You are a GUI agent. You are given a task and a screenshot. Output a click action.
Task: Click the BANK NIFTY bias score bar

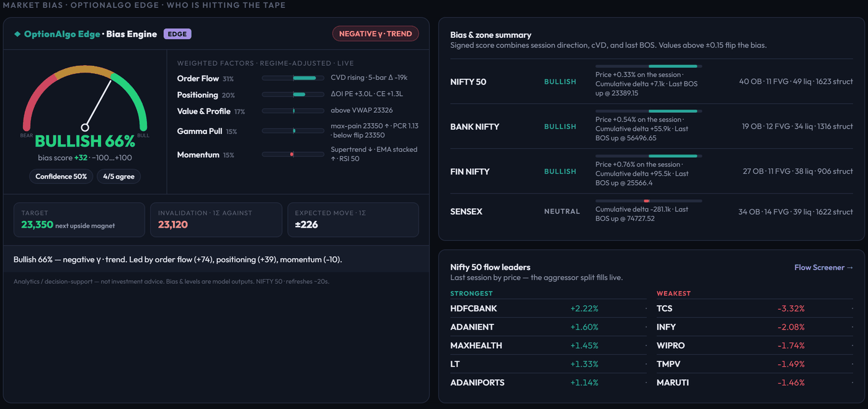(x=649, y=111)
